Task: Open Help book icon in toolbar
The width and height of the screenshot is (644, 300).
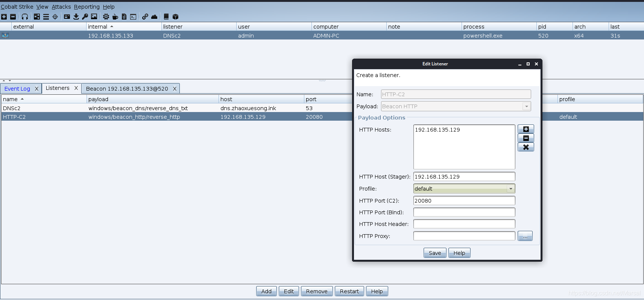Action: click(x=166, y=17)
